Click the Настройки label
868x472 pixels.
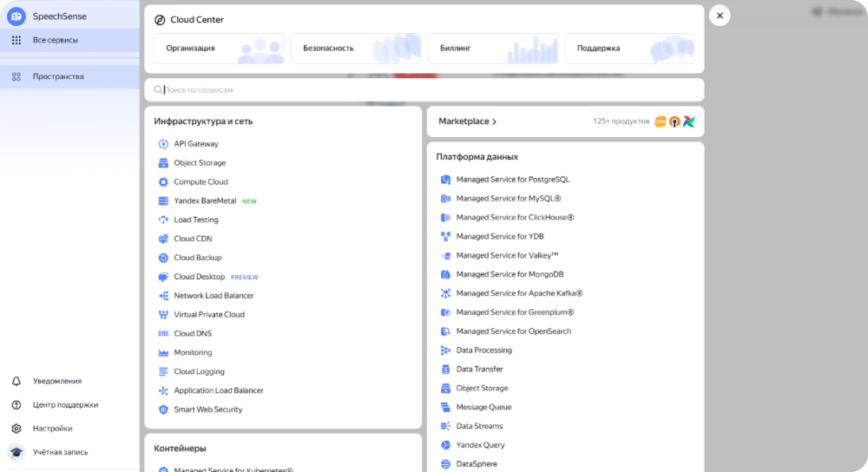(53, 429)
